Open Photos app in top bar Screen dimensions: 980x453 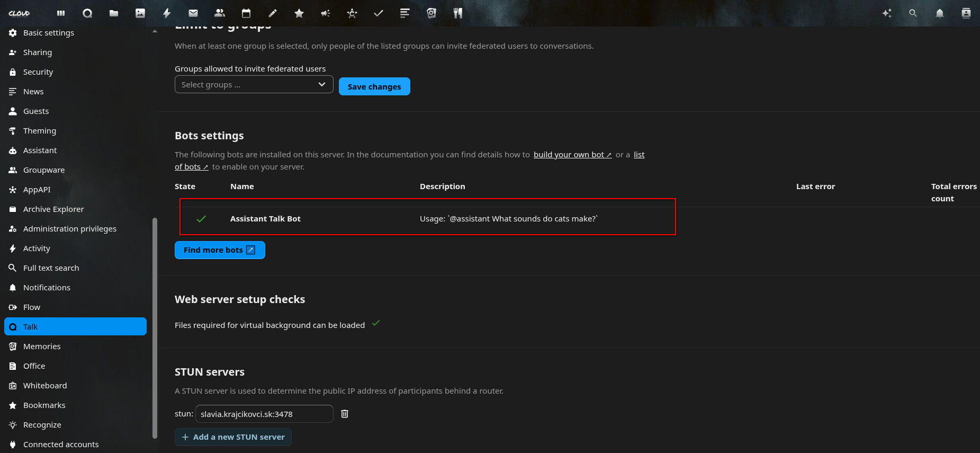pos(140,13)
